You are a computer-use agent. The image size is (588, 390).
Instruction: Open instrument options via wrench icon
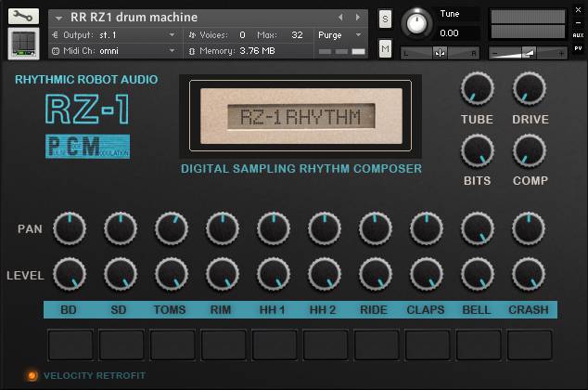(x=23, y=16)
